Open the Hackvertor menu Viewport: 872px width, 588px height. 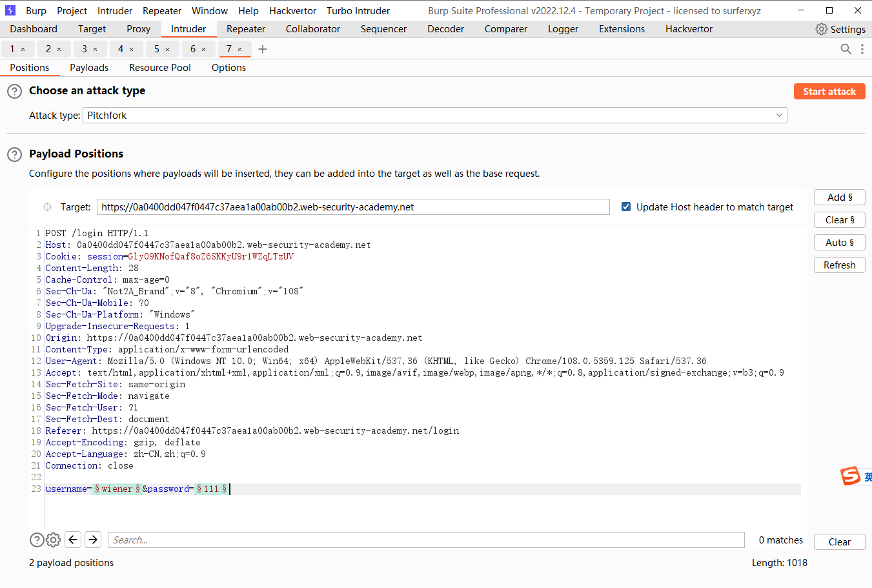click(292, 11)
